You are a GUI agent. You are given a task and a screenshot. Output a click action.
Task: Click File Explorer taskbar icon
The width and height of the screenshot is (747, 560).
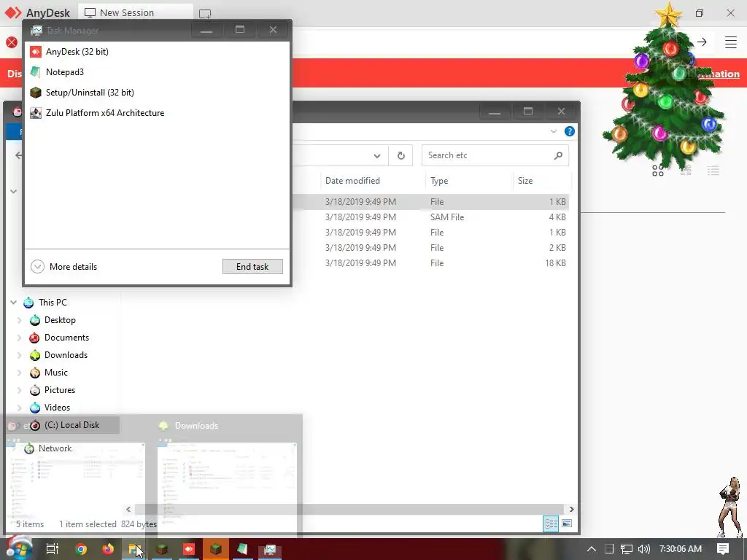pyautogui.click(x=135, y=549)
